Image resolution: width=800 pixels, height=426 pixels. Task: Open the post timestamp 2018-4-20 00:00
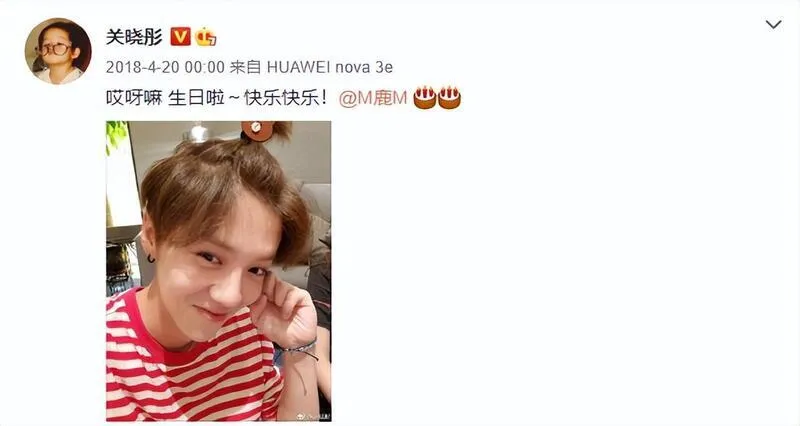165,67
